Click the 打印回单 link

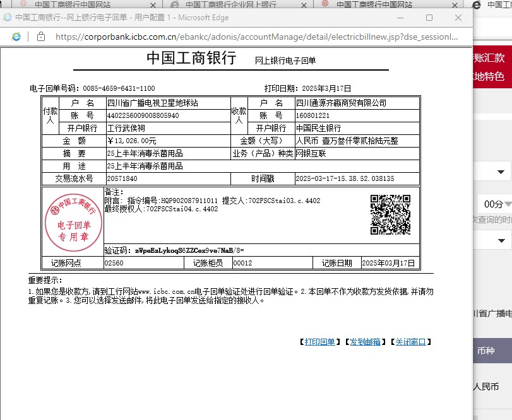point(319,342)
